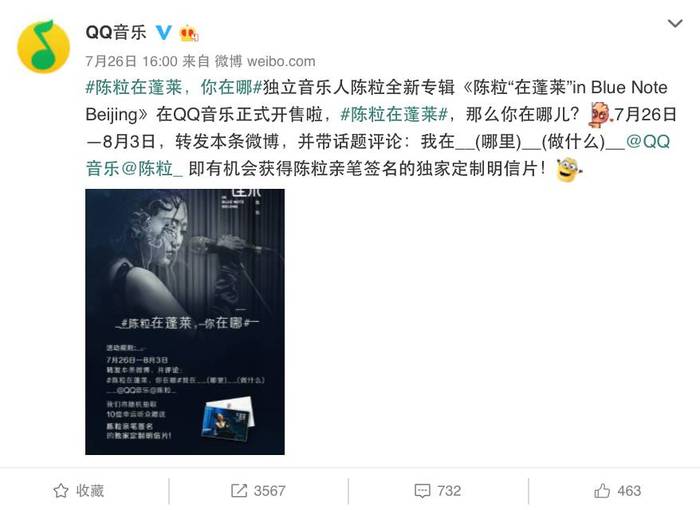The height and width of the screenshot is (510, 700).
Task: Open the QQ音乐 green note avatar
Action: [43, 46]
